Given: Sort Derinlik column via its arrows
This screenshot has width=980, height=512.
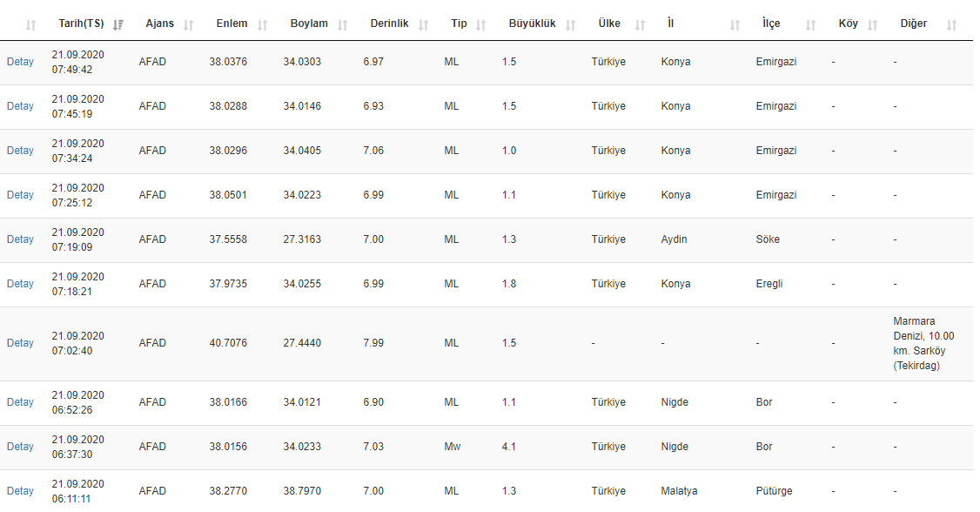Looking at the screenshot, I should [x=424, y=24].
